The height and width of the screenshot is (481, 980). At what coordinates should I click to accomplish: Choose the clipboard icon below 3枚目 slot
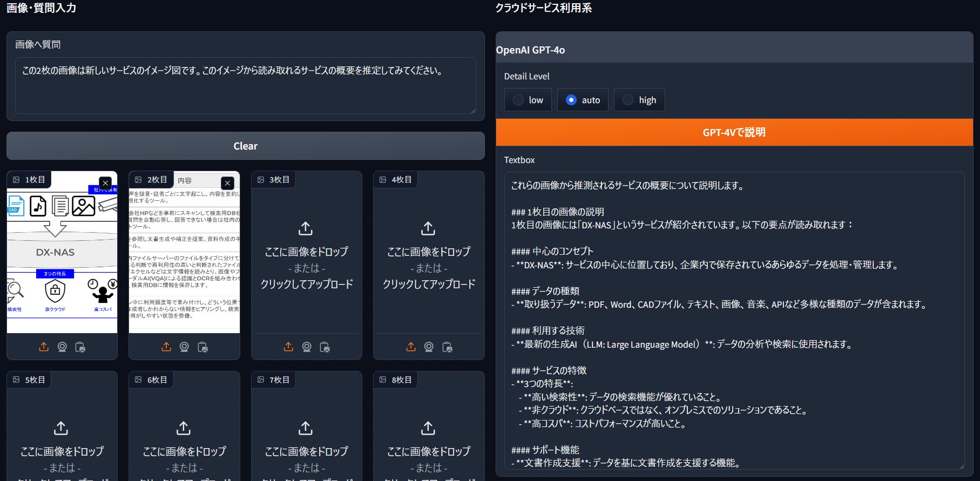coord(325,347)
